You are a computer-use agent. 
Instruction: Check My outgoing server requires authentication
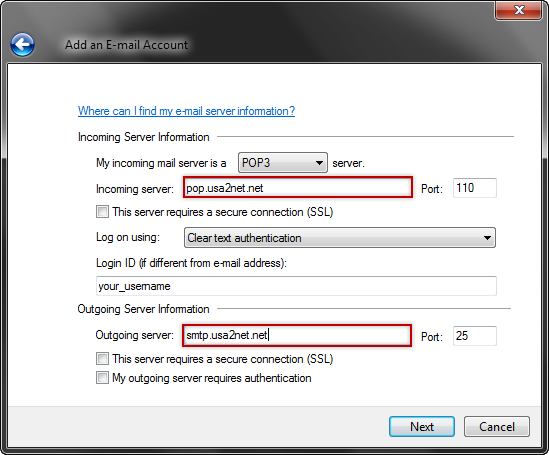click(x=102, y=378)
